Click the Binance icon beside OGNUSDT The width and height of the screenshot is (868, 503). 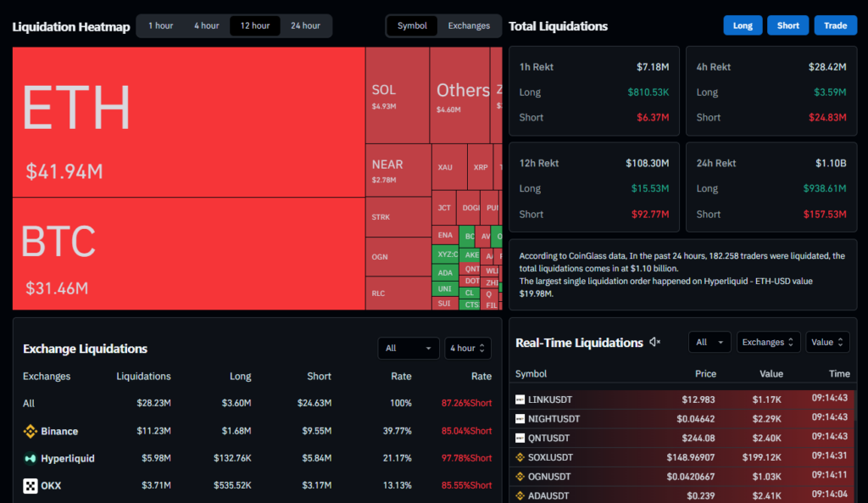point(520,477)
